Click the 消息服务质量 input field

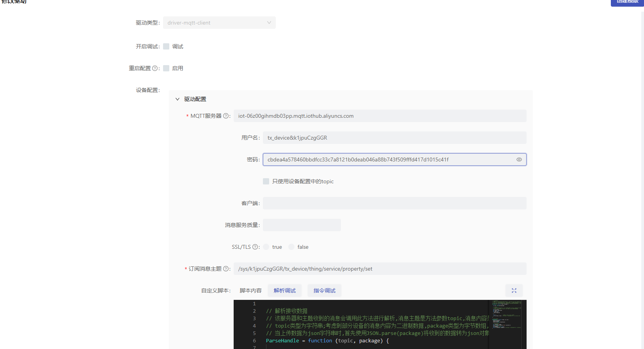pyautogui.click(x=302, y=225)
